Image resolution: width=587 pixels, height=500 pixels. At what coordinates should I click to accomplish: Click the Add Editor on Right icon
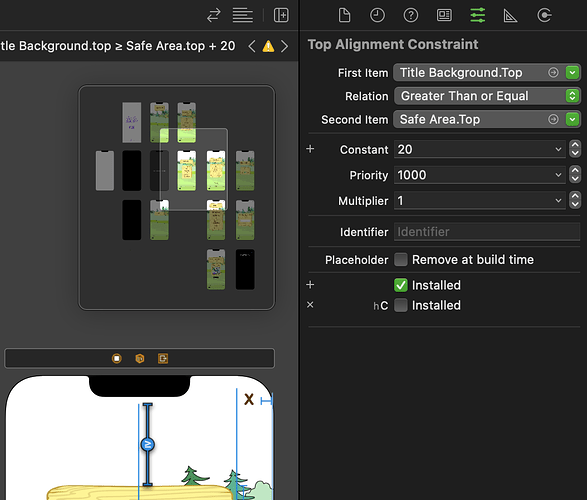[x=281, y=15]
